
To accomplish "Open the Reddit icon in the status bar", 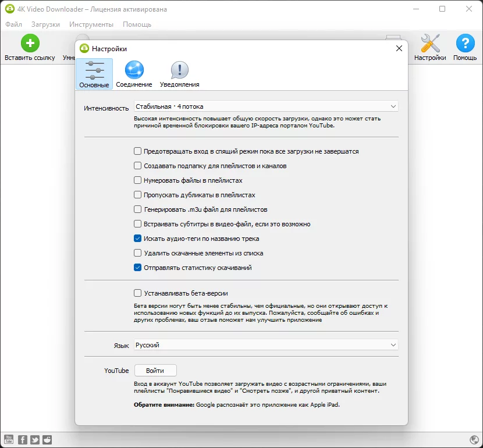I will coord(47,439).
